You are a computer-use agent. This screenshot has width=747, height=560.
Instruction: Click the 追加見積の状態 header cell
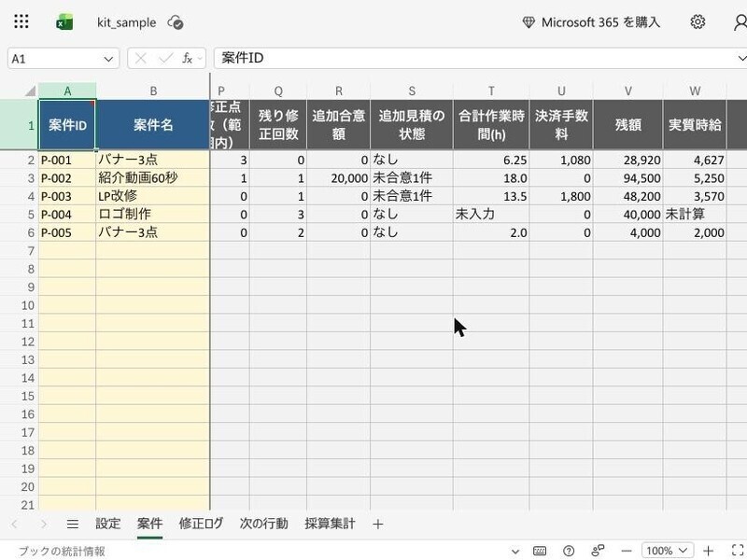tap(412, 125)
